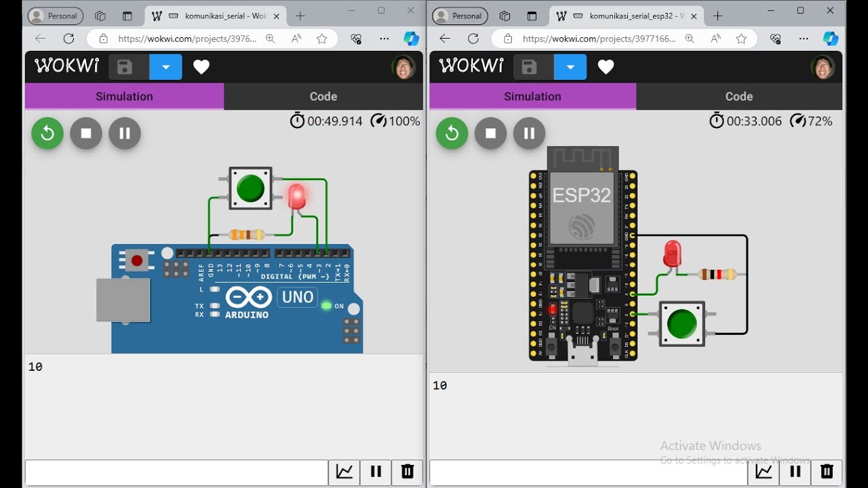Click left browser address bar URL
868x488 pixels.
[x=187, y=39]
